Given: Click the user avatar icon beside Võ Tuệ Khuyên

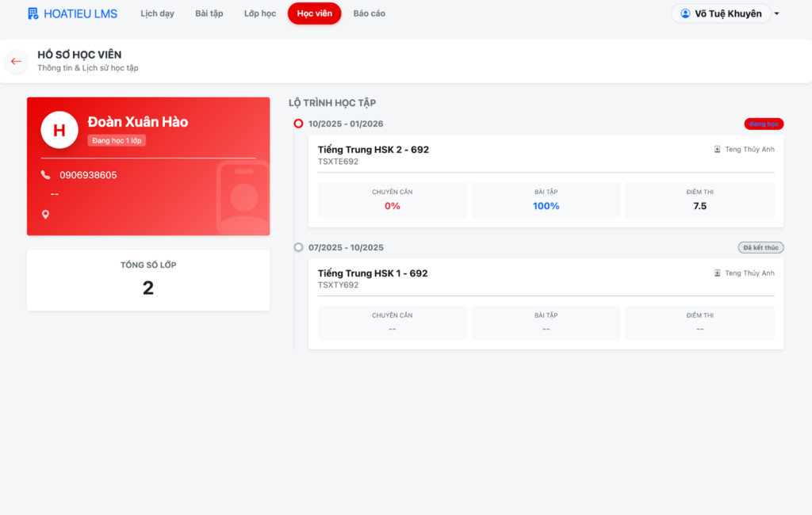Looking at the screenshot, I should (x=686, y=13).
